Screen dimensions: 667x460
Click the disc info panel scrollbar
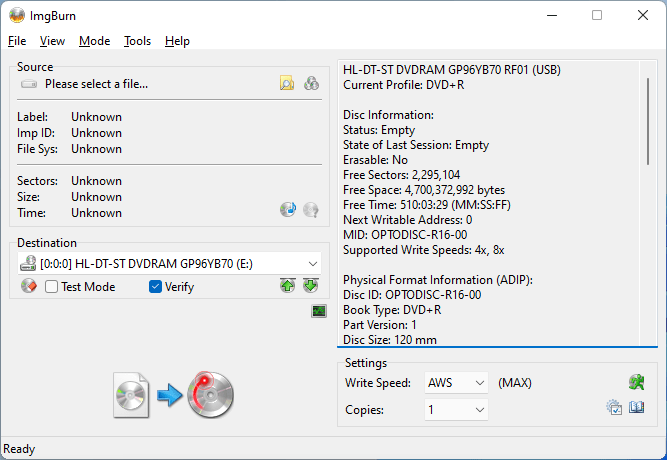tap(648, 121)
